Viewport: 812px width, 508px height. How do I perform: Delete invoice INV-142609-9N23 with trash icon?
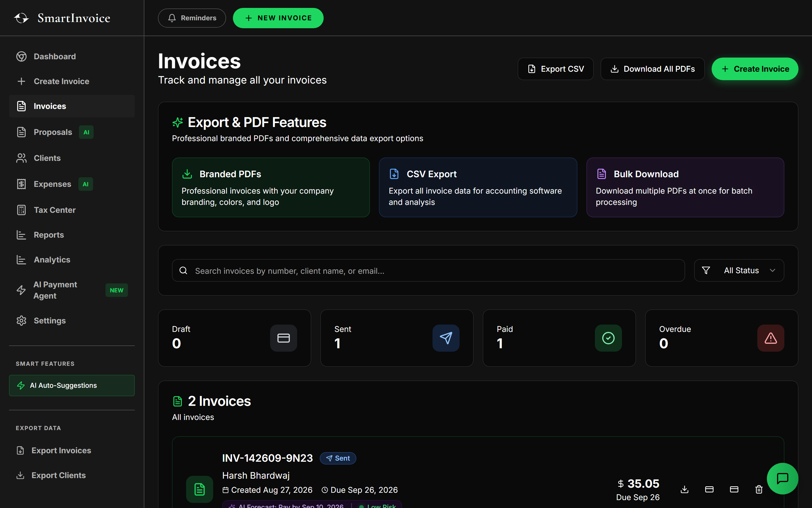tap(759, 490)
